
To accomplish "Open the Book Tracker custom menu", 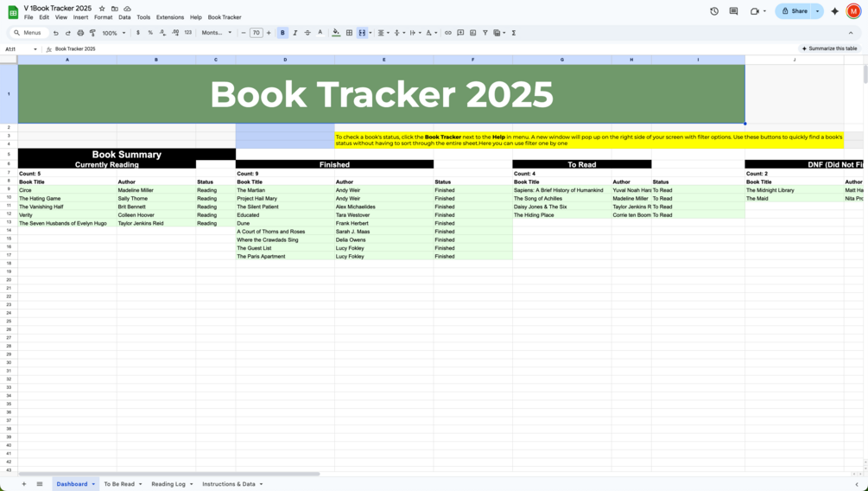I will [225, 18].
